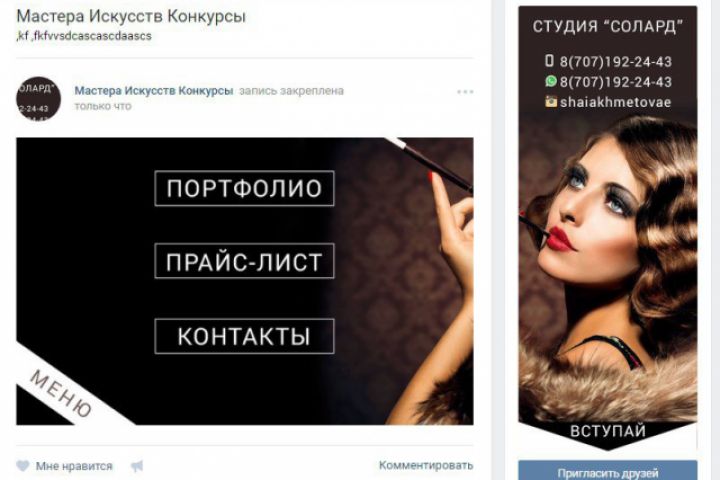Click the ВСТУПАЙ banner arrow
720x480 pixels.
608,432
